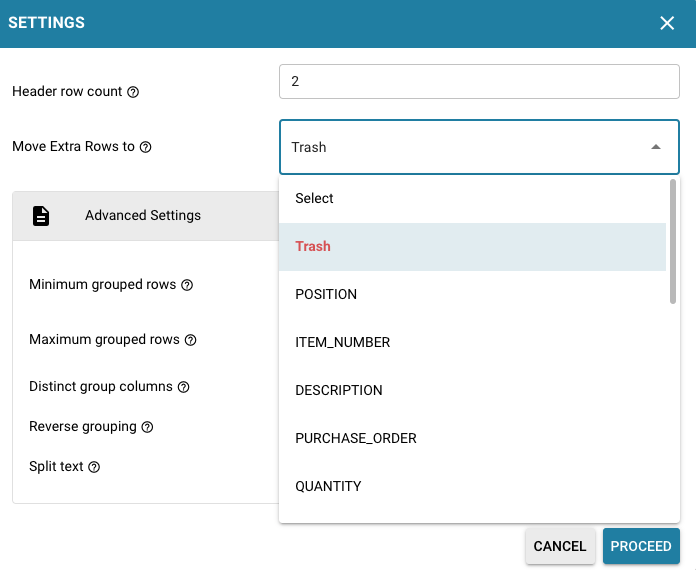Click help icon for Maximum grouped rows
Screen dimensions: 696x570
coord(191,340)
